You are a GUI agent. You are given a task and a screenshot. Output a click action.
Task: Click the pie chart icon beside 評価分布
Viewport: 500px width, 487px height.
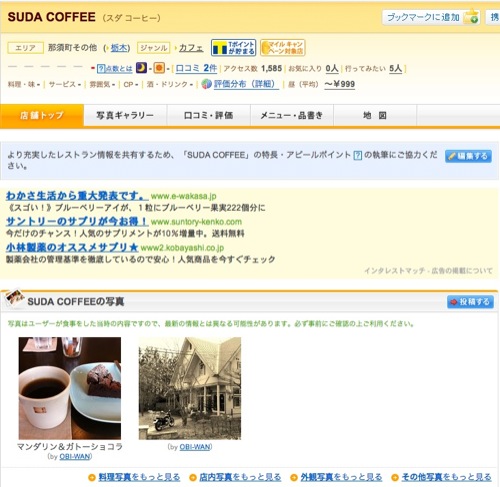pyautogui.click(x=207, y=84)
